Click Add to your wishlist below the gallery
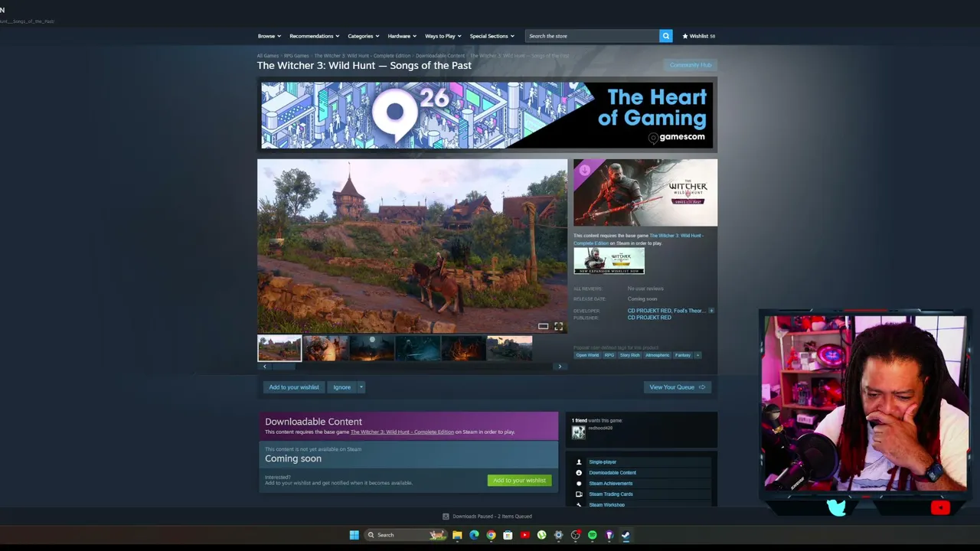The width and height of the screenshot is (980, 551). 294,387
